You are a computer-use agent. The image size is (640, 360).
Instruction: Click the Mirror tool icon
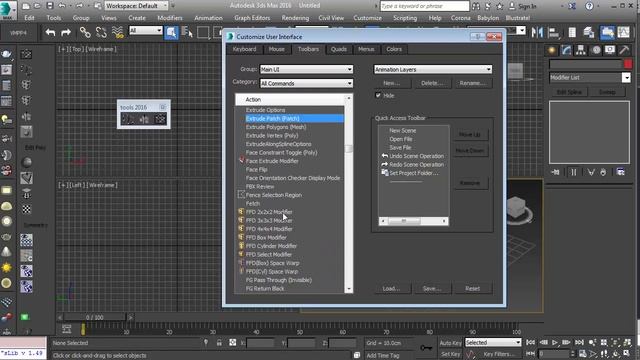pyautogui.click(x=537, y=32)
